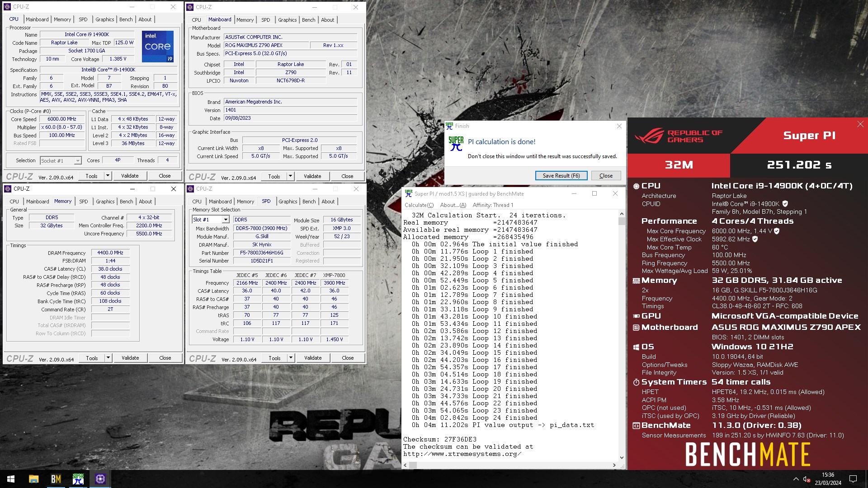868x488 pixels.
Task: Click Validate in CPU-Z CPU window
Action: [130, 176]
